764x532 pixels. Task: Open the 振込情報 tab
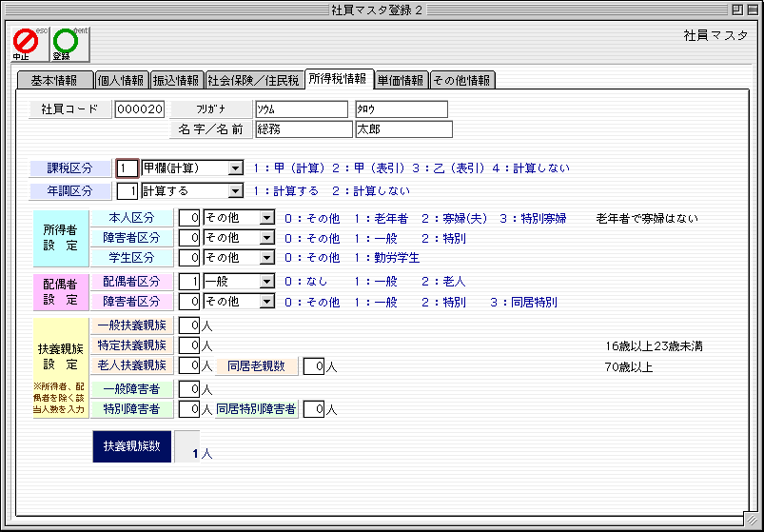(x=176, y=80)
